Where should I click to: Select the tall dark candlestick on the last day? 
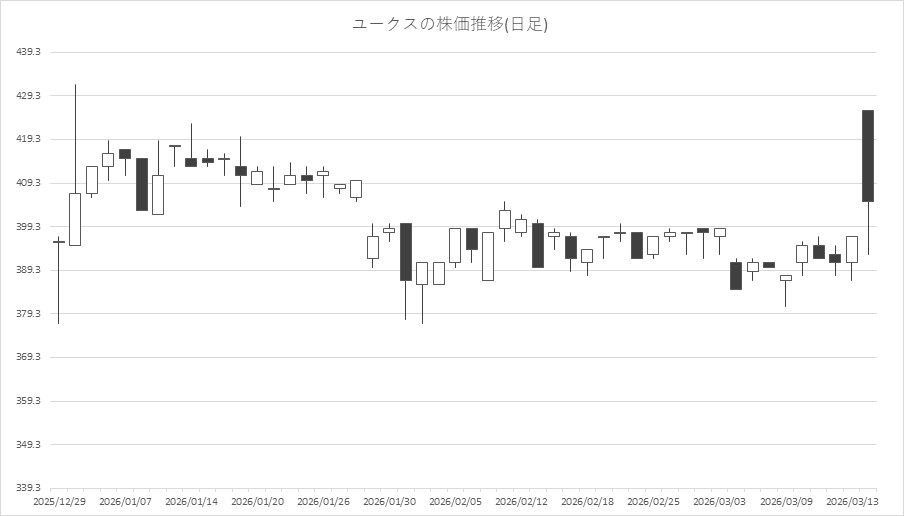coord(868,156)
